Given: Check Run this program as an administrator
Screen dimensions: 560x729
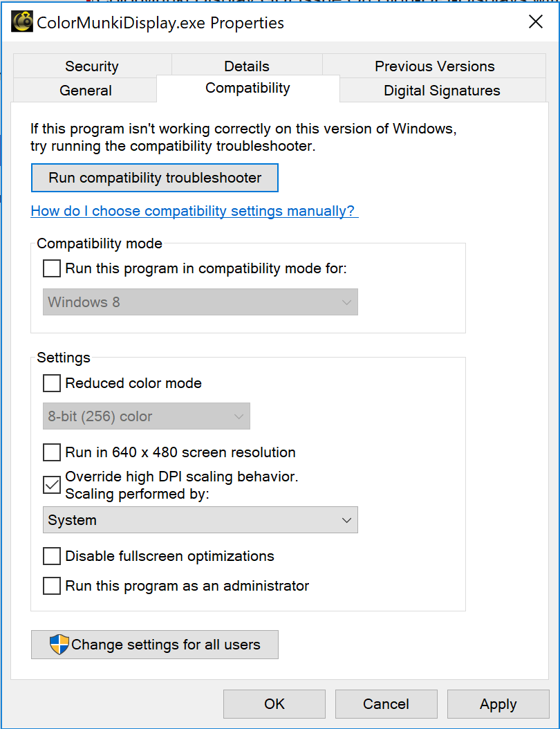Looking at the screenshot, I should coord(51,586).
